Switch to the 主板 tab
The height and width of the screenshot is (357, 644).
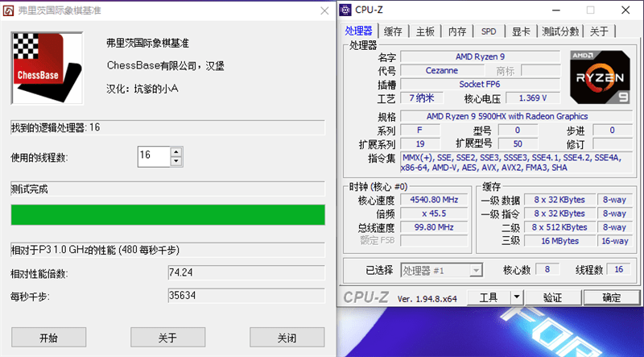click(425, 31)
